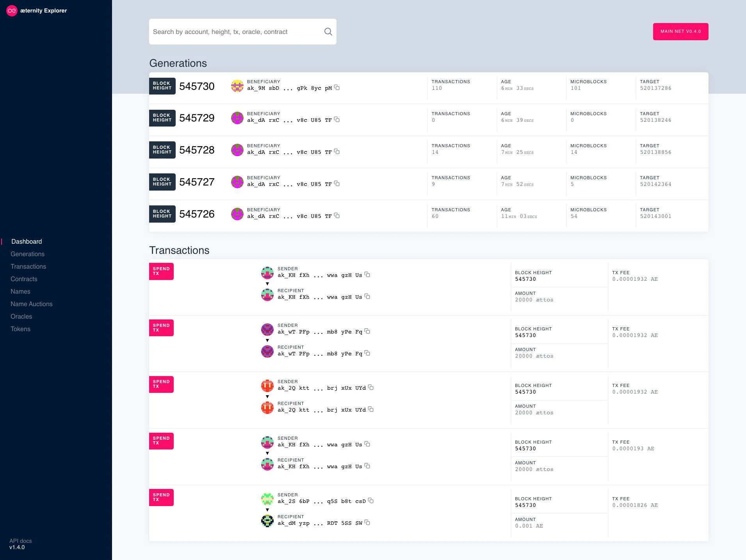Copy beneficiary address of block 545729

tap(337, 119)
